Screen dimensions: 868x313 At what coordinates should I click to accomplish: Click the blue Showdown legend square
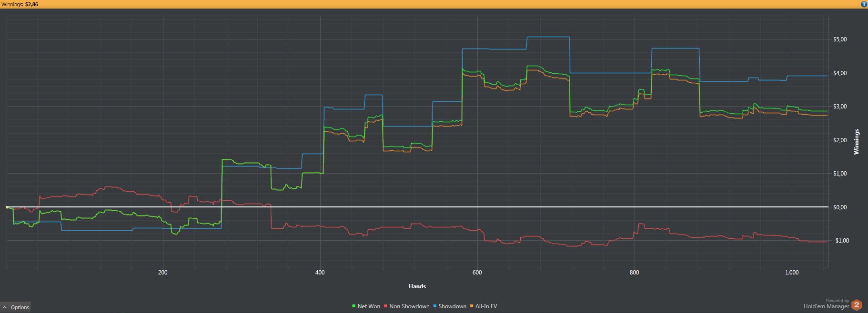[435, 306]
